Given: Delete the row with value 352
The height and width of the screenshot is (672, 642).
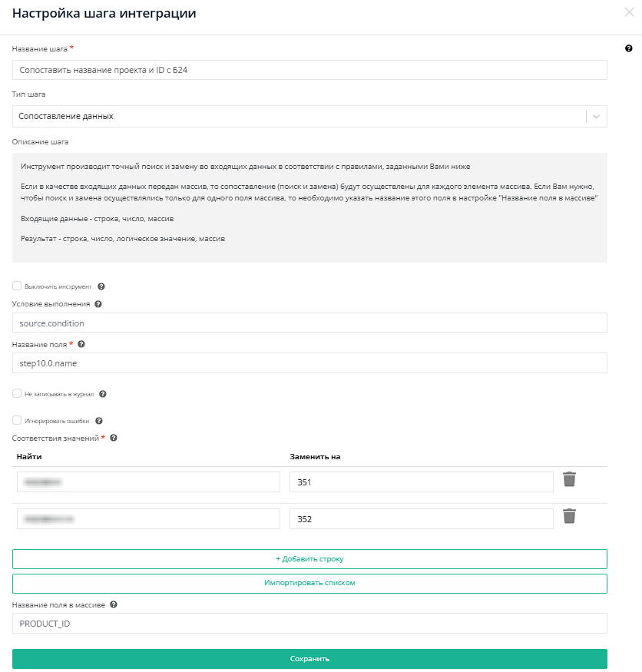Looking at the screenshot, I should point(569,516).
